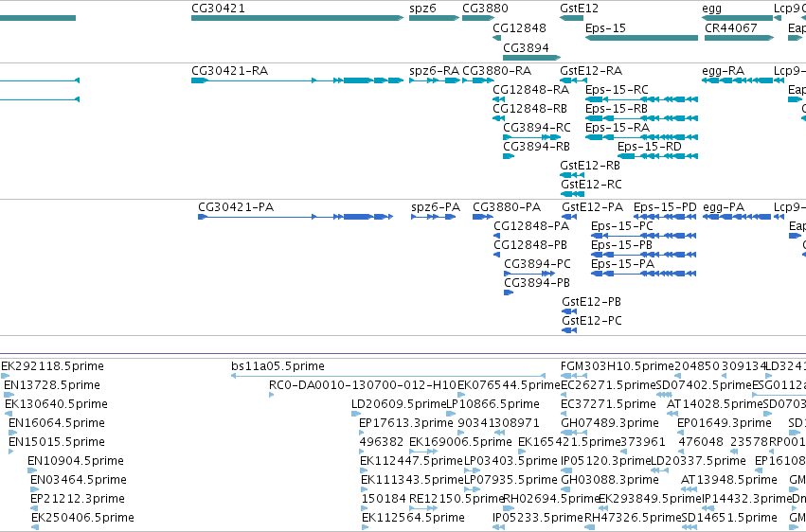This screenshot has height=532, width=806.
Task: Select the CG12848-PA protein feature
Action: [496, 236]
